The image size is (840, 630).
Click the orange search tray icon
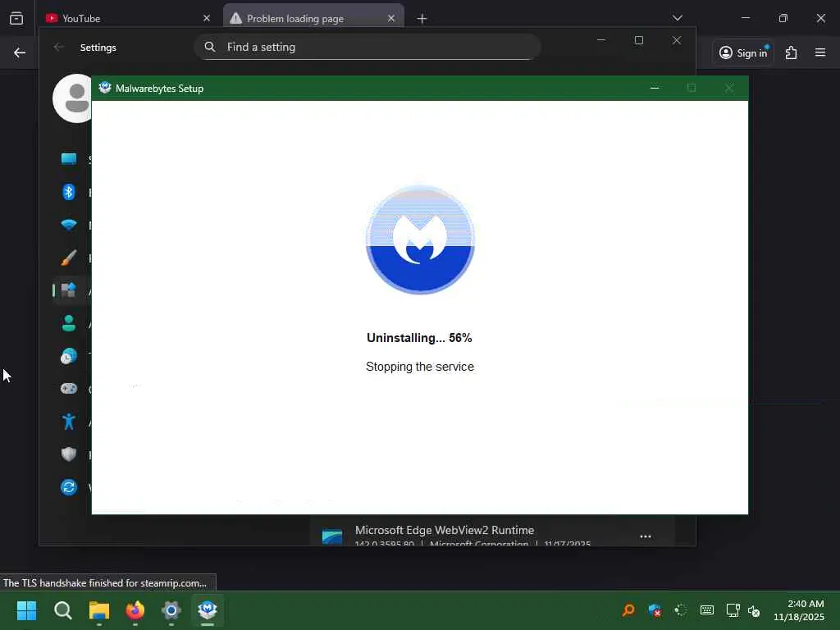tap(628, 610)
